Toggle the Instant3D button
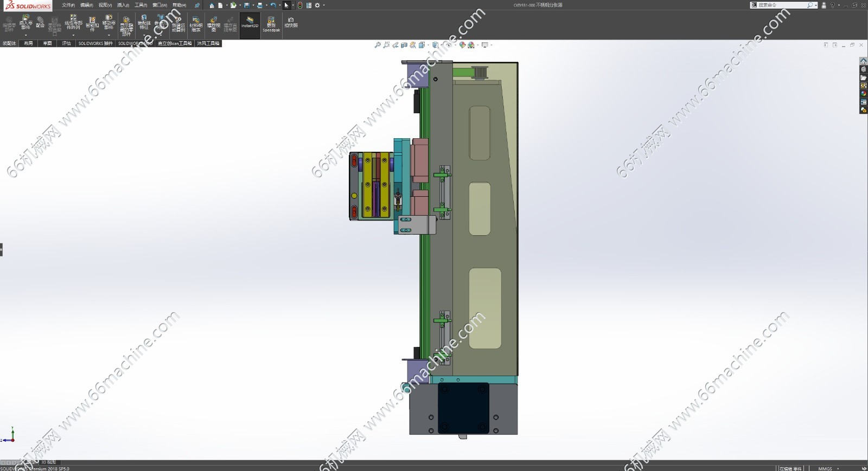The height and width of the screenshot is (471, 868). [x=250, y=24]
